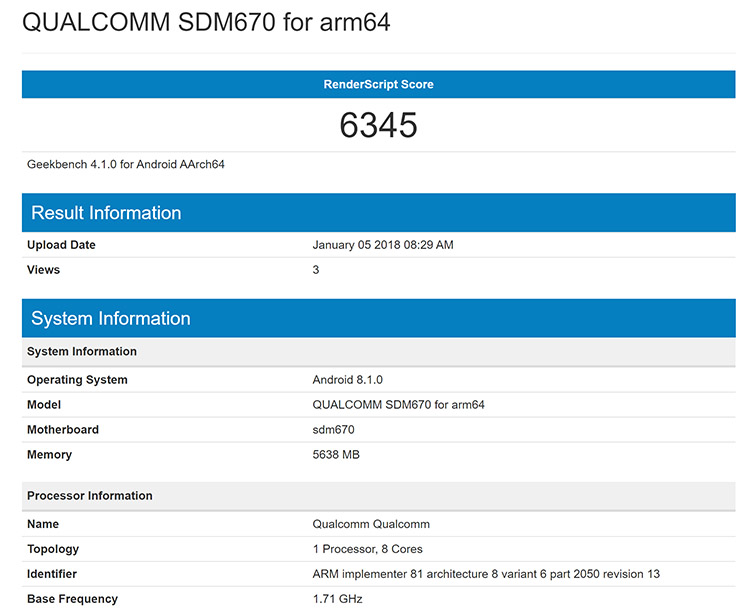
Task: Click the Base Frequency value 1.71 GHz
Action: pos(337,599)
